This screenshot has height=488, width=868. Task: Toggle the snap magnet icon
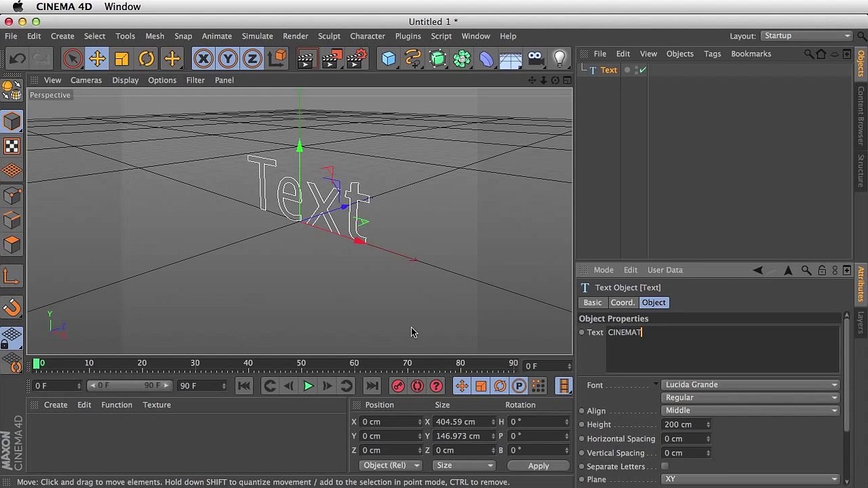12,308
